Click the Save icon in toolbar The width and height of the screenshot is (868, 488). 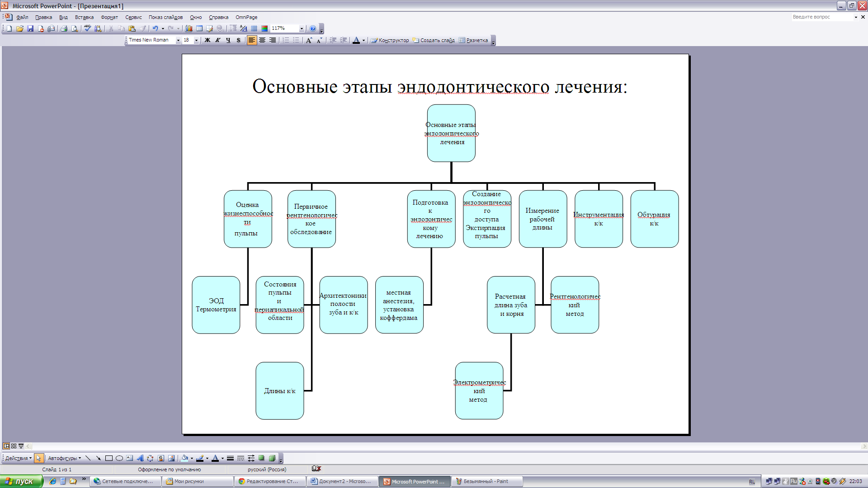(30, 28)
